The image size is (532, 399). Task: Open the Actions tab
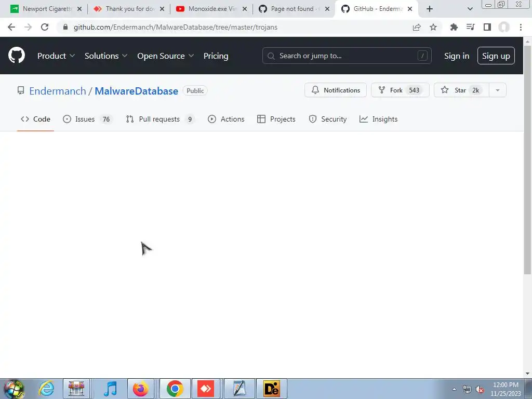tap(226, 119)
